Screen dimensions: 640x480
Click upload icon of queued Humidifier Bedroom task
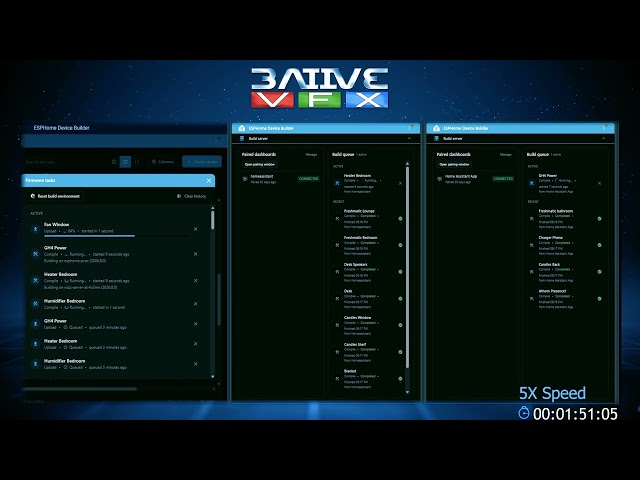pyautogui.click(x=36, y=364)
